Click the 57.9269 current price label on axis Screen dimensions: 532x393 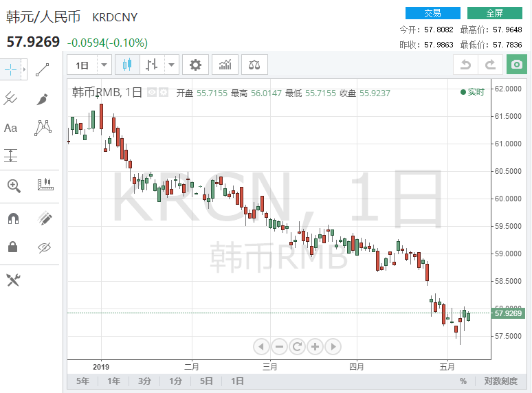pyautogui.click(x=508, y=313)
